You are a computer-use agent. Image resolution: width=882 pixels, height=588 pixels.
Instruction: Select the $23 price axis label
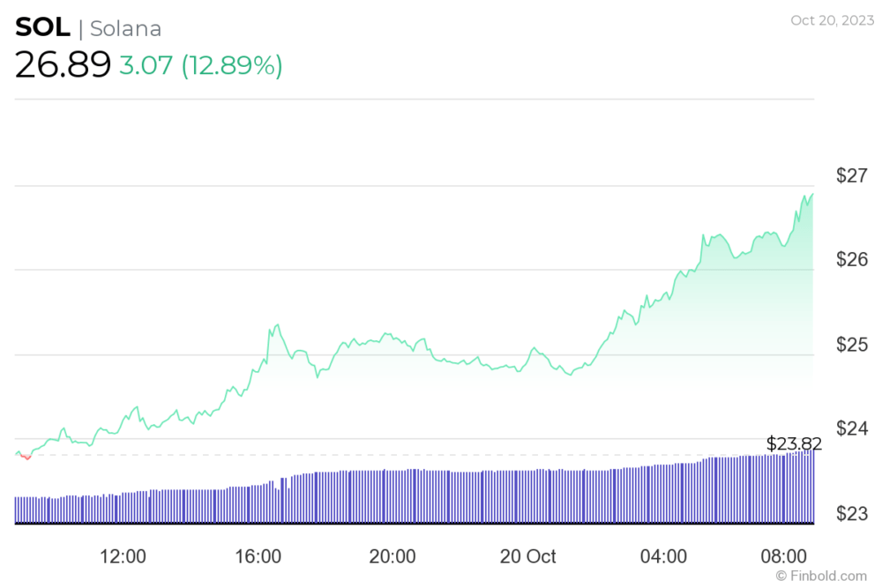(x=852, y=513)
